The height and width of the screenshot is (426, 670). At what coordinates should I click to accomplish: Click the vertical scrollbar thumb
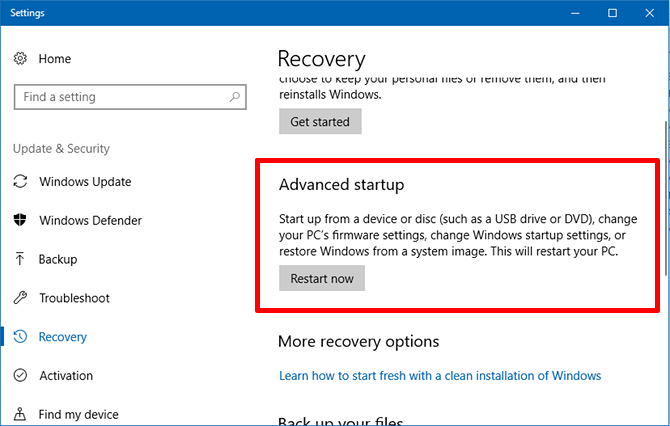point(666,199)
